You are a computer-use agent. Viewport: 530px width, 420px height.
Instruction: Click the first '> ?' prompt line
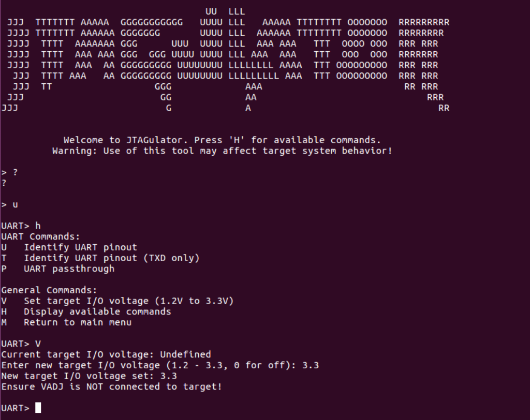point(9,172)
